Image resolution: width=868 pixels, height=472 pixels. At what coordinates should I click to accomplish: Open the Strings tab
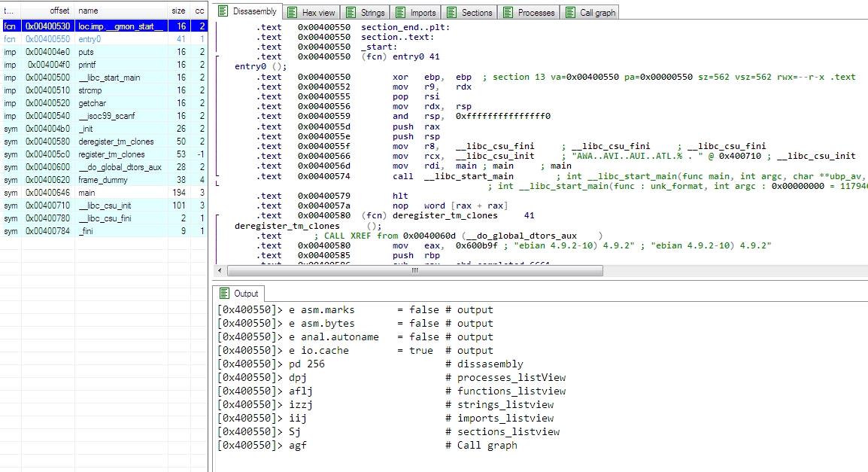pos(366,13)
